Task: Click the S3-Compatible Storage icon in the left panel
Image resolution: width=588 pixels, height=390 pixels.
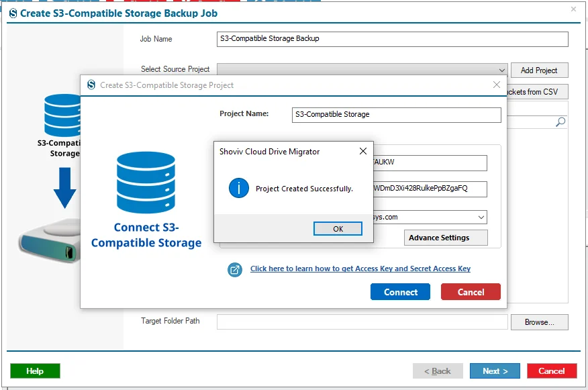Action: coord(62,115)
